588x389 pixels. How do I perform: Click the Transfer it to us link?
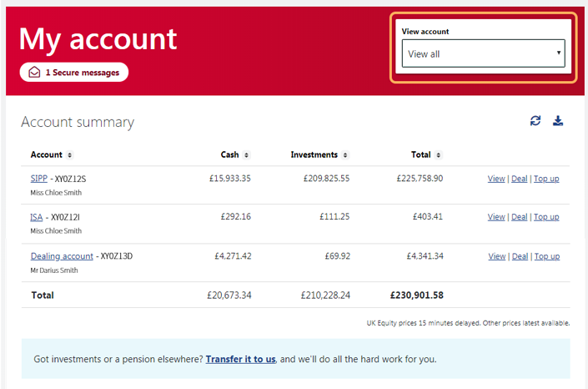[240, 359]
